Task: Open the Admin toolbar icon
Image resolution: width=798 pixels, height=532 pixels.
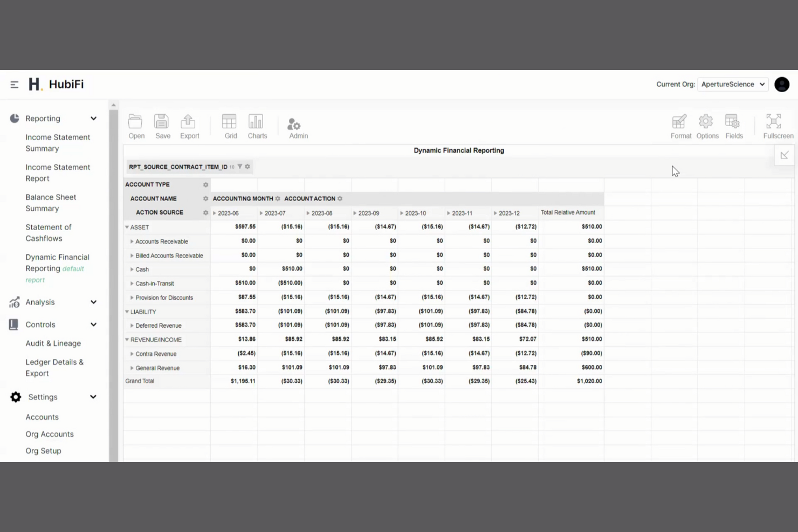Action: pyautogui.click(x=298, y=128)
